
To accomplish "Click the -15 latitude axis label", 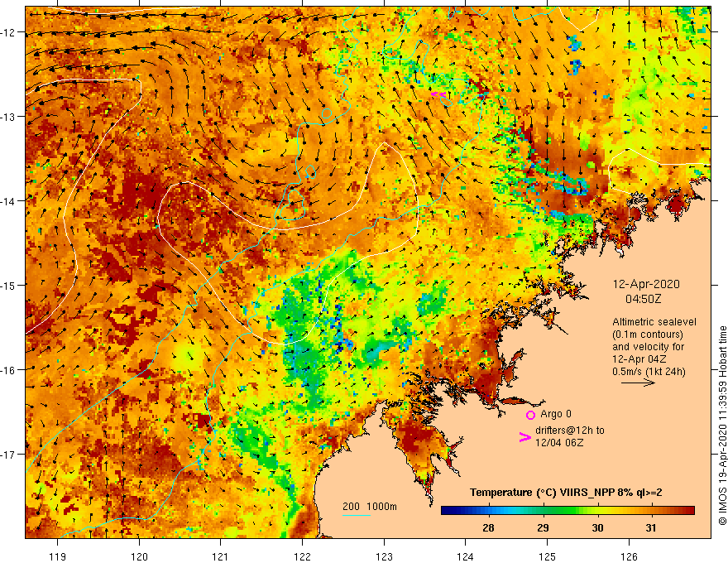I will coord(8,285).
